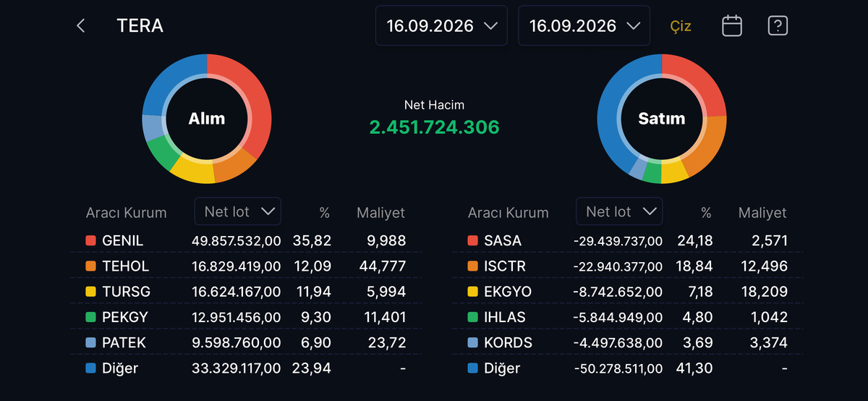Select the red GENIL color swatch

click(90, 240)
